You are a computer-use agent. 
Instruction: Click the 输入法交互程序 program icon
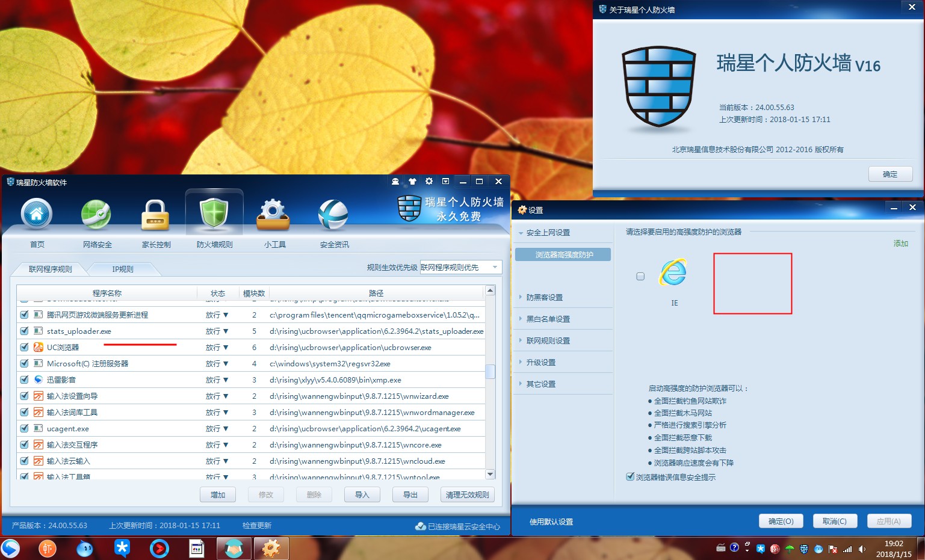(39, 445)
